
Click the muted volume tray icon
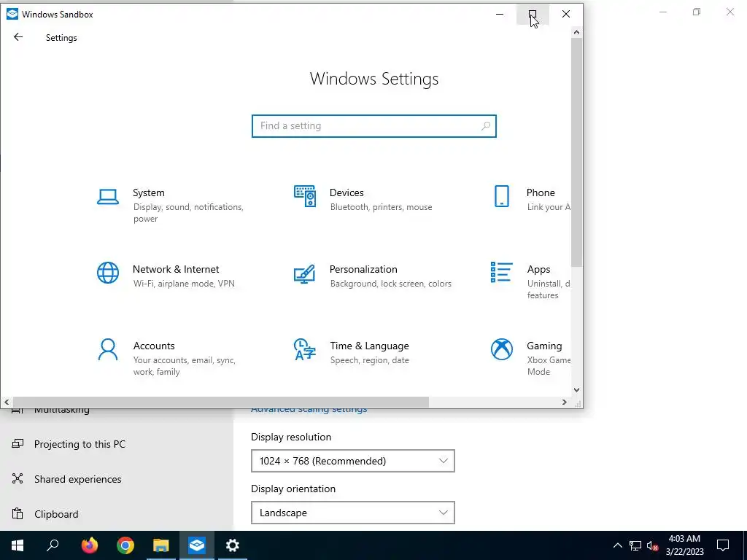(652, 545)
